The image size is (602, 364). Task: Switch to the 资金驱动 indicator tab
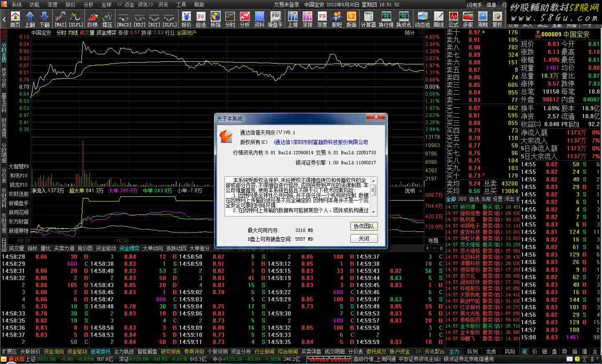(106, 248)
